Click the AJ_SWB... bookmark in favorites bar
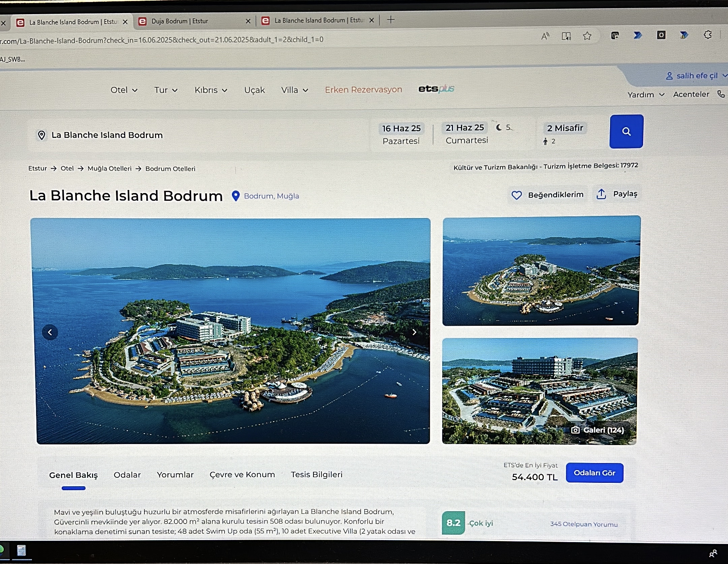The image size is (728, 564). 12,59
